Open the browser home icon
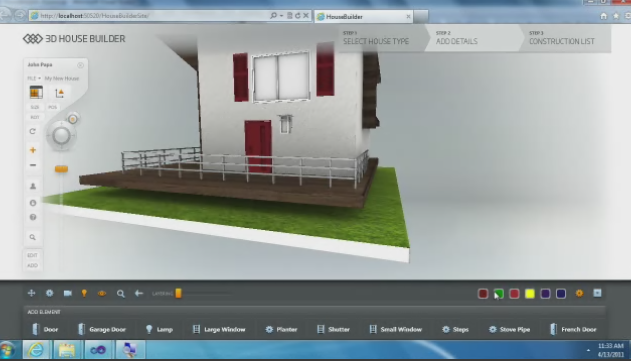Viewport: 631px width, 361px height. point(603,16)
